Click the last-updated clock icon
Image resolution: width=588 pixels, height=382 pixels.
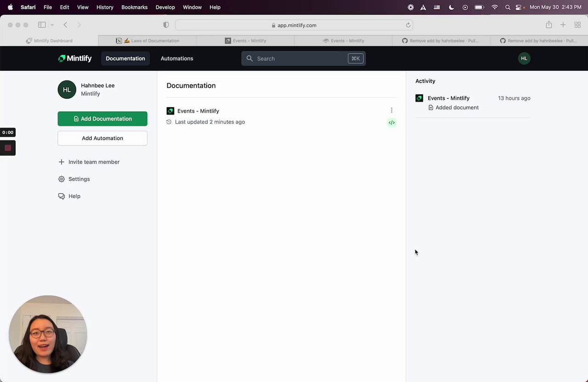pos(169,122)
